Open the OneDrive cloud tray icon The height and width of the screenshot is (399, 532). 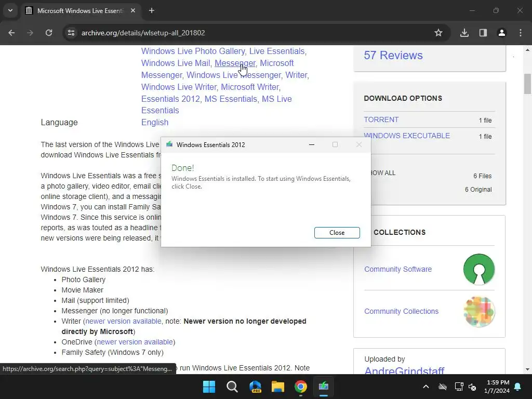click(443, 387)
